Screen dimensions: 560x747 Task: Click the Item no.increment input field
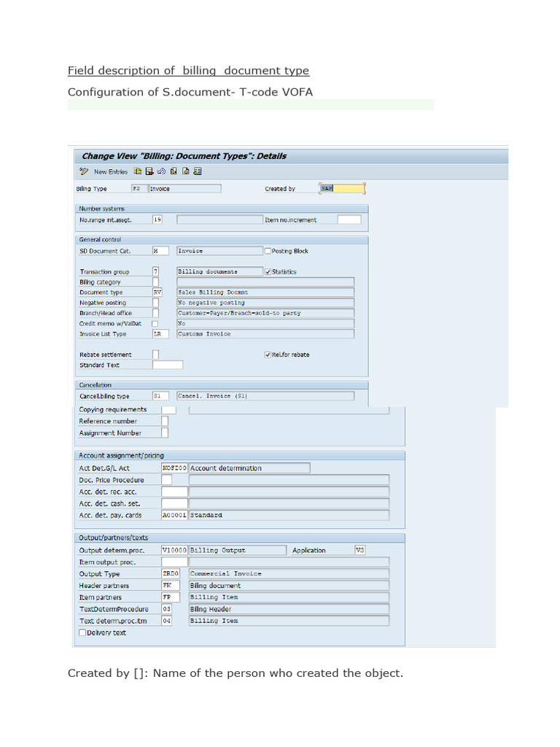(x=349, y=220)
